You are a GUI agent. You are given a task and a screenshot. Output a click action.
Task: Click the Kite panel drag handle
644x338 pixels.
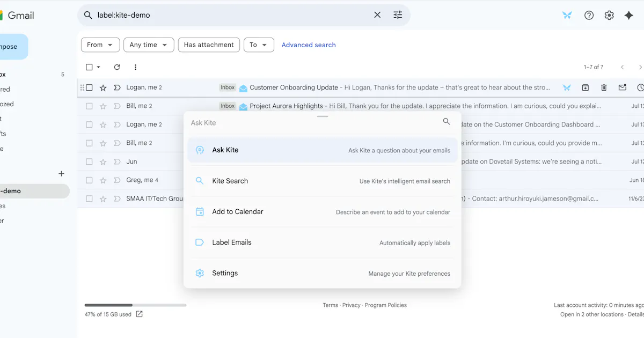[x=323, y=116]
